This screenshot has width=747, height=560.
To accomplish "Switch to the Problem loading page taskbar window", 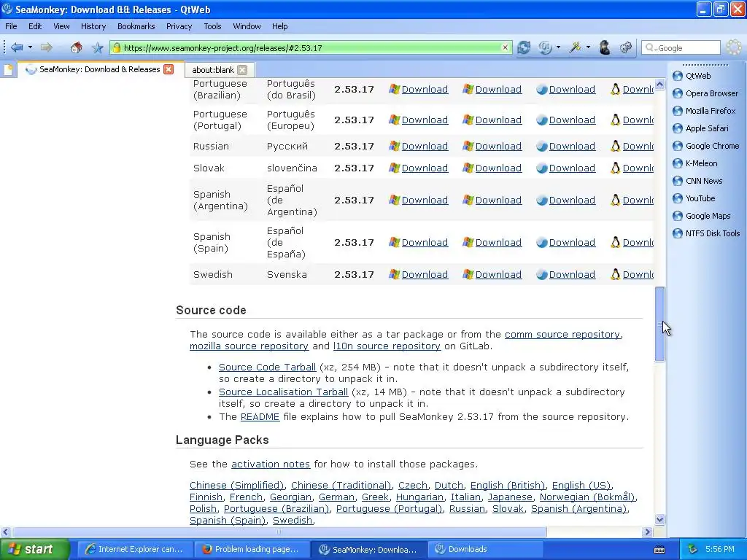I will click(x=252, y=550).
